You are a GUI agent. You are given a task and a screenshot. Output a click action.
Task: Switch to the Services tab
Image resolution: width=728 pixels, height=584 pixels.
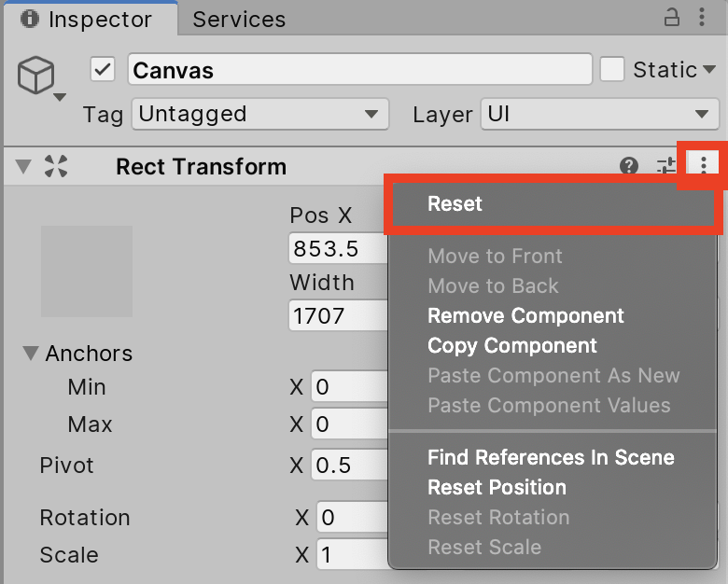pos(239,19)
